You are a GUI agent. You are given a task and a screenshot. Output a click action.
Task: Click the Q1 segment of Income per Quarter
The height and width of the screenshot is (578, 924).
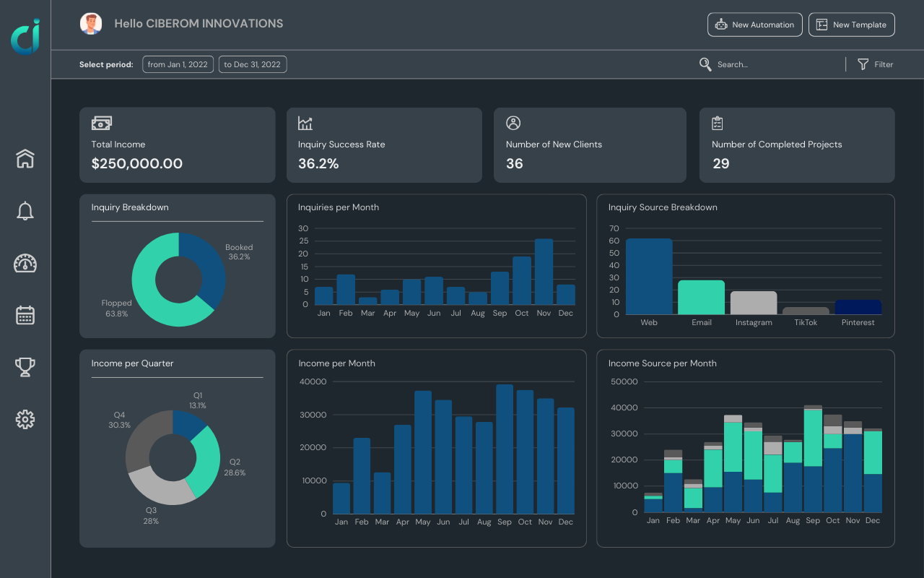click(x=188, y=424)
